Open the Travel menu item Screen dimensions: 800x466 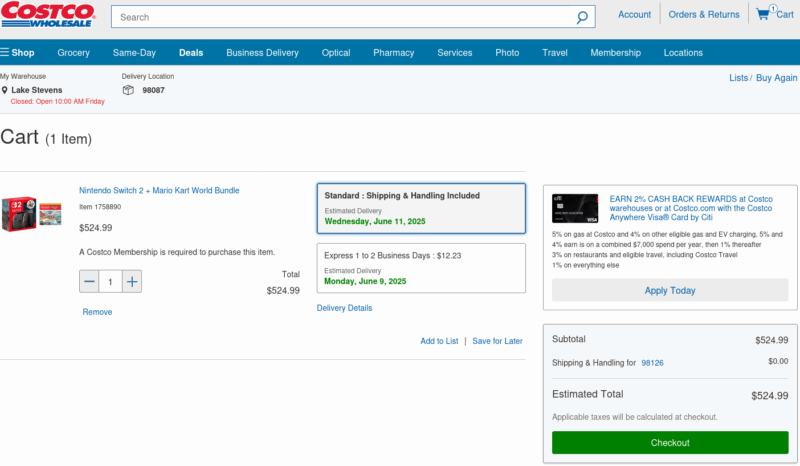[555, 53]
